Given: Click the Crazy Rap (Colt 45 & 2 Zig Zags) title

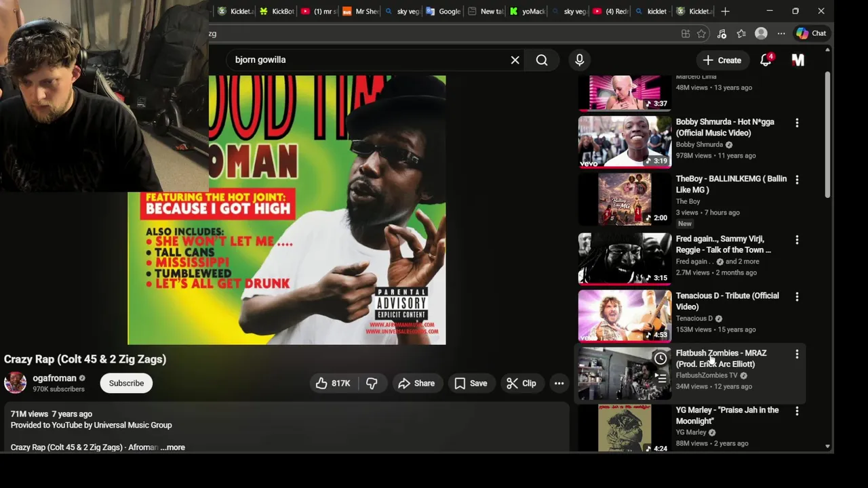Looking at the screenshot, I should click(85, 359).
